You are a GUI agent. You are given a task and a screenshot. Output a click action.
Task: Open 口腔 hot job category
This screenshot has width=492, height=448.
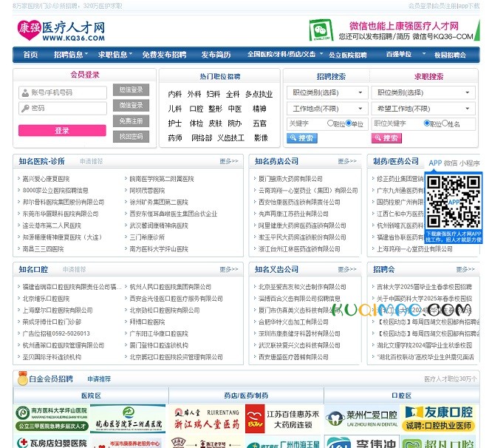(197, 109)
